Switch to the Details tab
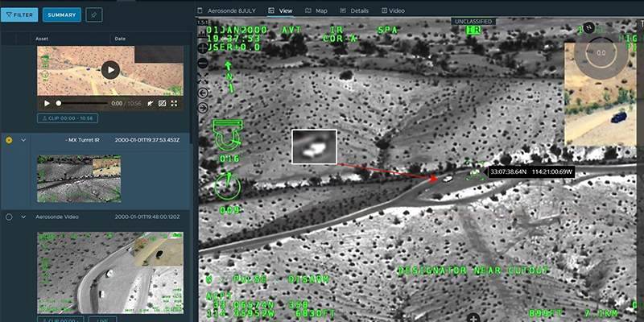The height and width of the screenshot is (322, 644). click(x=354, y=10)
